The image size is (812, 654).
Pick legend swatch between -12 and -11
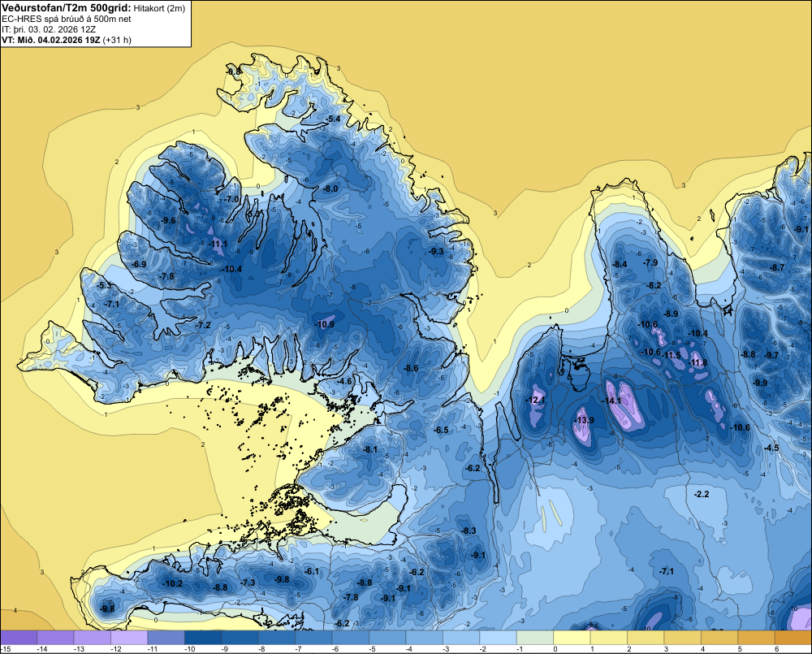tap(129, 638)
